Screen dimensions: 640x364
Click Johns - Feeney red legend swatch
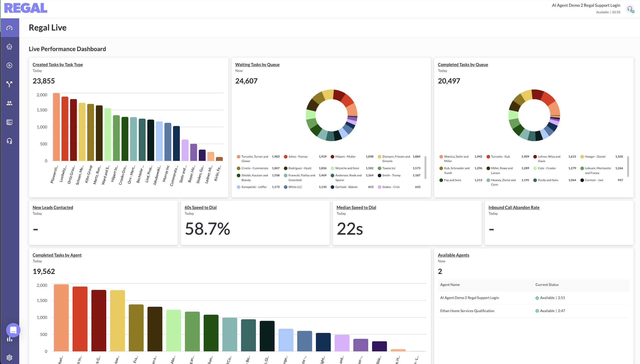point(285,157)
